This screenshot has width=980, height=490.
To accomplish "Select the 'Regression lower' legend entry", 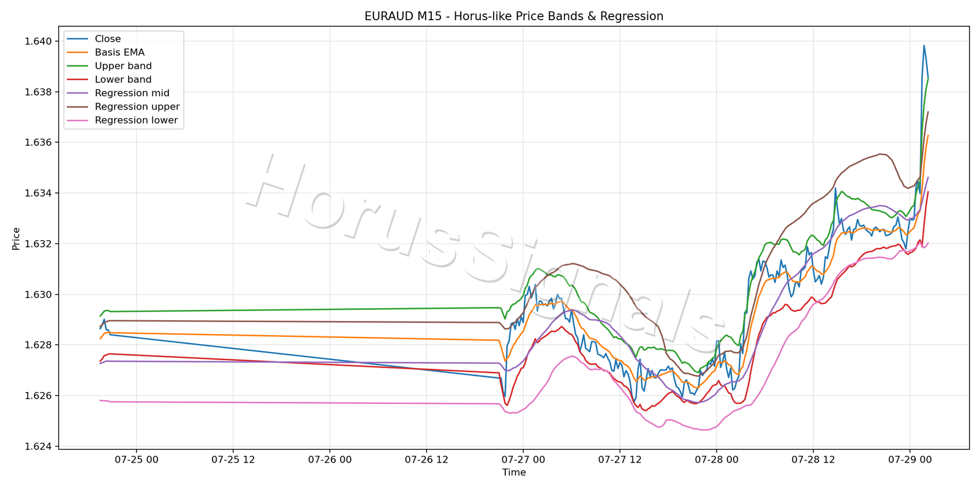I will point(123,120).
